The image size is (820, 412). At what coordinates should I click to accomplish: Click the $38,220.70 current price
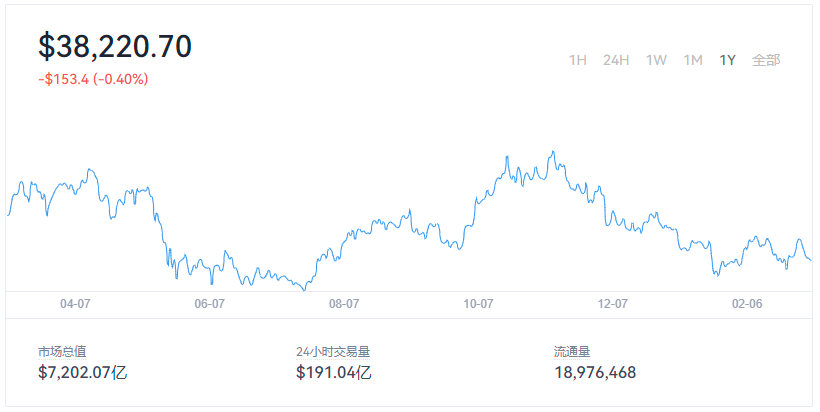(x=115, y=46)
